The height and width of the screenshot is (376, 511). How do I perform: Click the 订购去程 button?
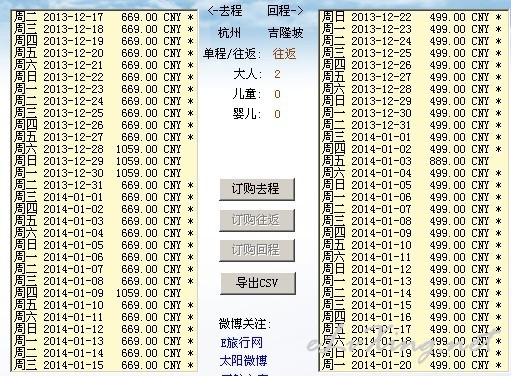pyautogui.click(x=257, y=189)
